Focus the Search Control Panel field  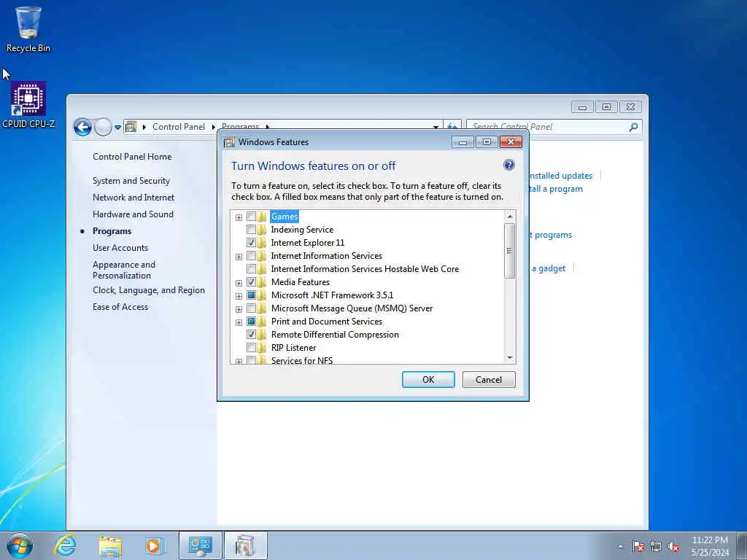pyautogui.click(x=548, y=127)
